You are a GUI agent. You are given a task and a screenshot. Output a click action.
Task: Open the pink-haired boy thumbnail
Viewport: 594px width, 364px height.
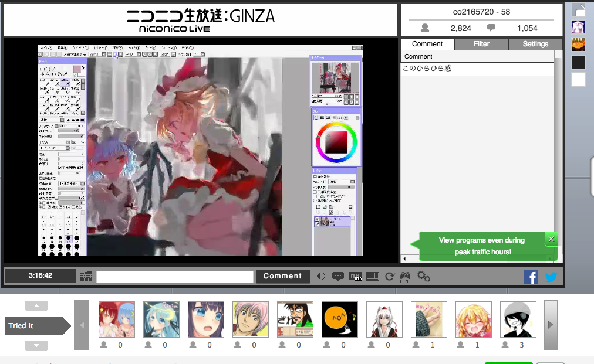(251, 319)
